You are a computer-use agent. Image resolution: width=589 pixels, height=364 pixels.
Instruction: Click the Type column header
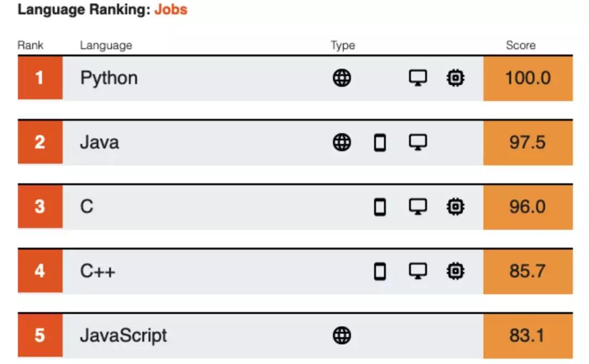[x=342, y=45]
